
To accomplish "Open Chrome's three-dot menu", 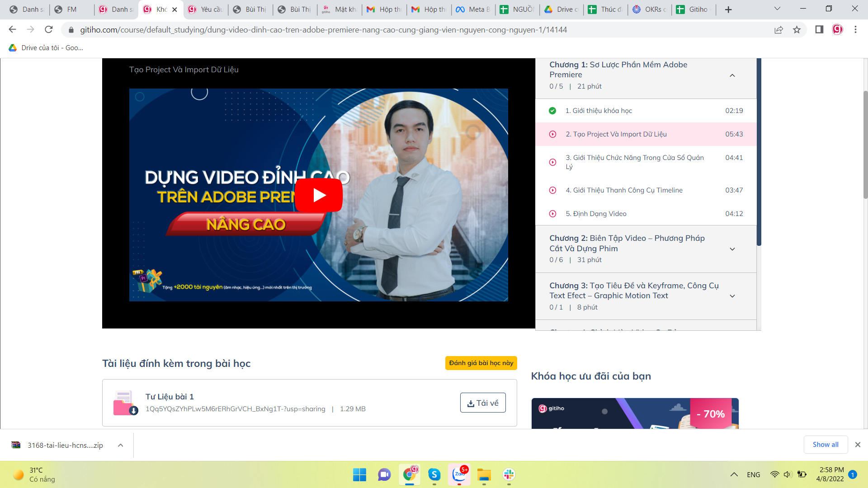I will pyautogui.click(x=855, y=29).
